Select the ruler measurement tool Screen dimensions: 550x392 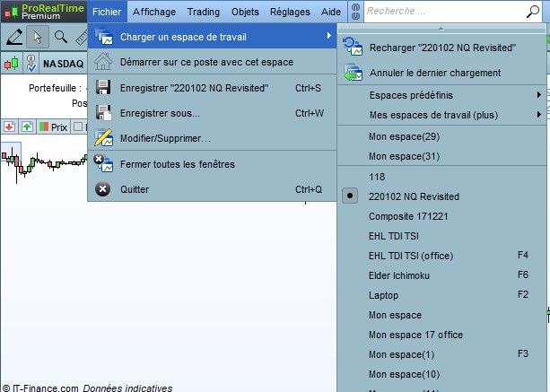[82, 38]
